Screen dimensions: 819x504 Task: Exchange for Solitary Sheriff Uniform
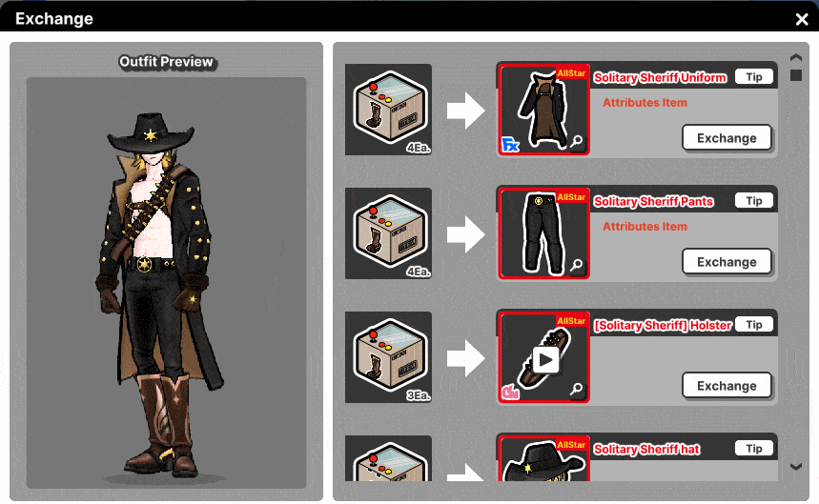pos(727,138)
